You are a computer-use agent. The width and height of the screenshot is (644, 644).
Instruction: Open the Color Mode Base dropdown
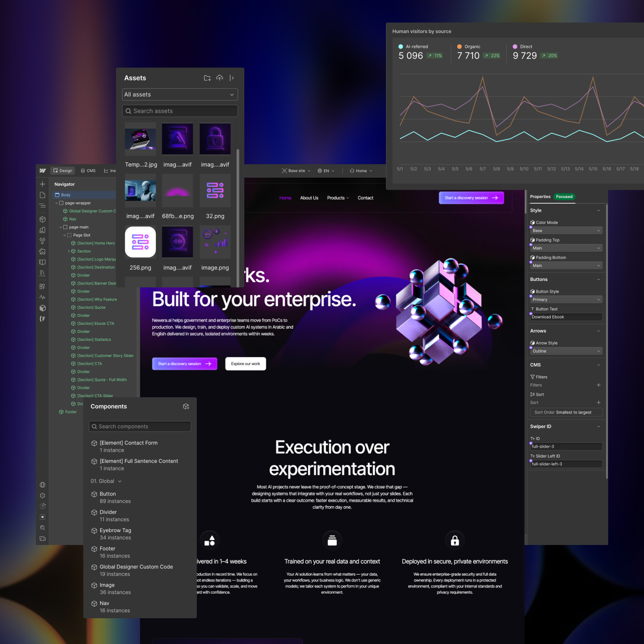566,231
